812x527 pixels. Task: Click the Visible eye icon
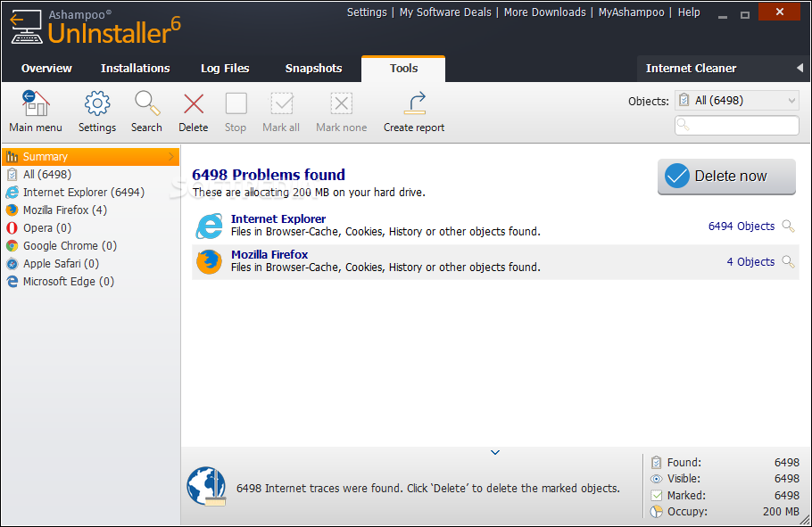pyautogui.click(x=656, y=479)
